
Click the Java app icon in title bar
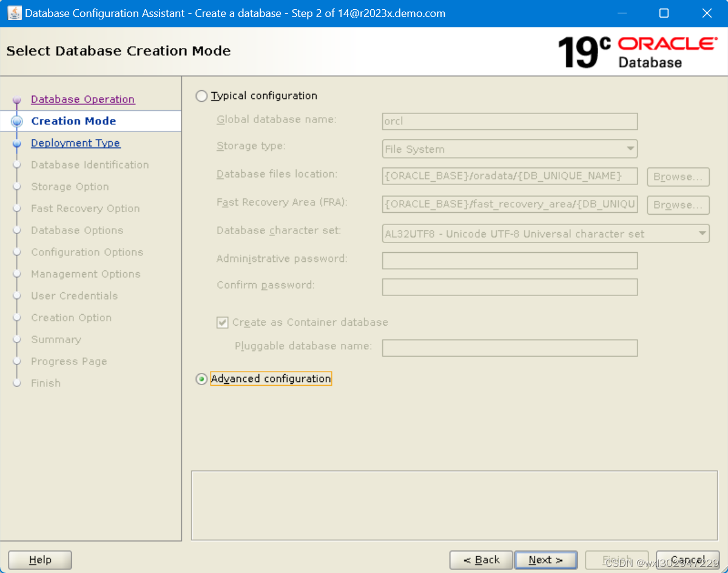tap(14, 13)
